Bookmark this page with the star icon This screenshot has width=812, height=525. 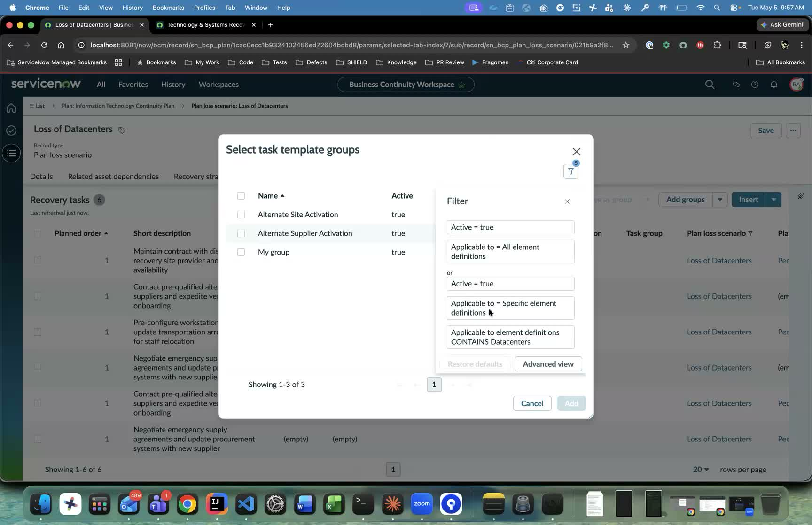pos(625,45)
